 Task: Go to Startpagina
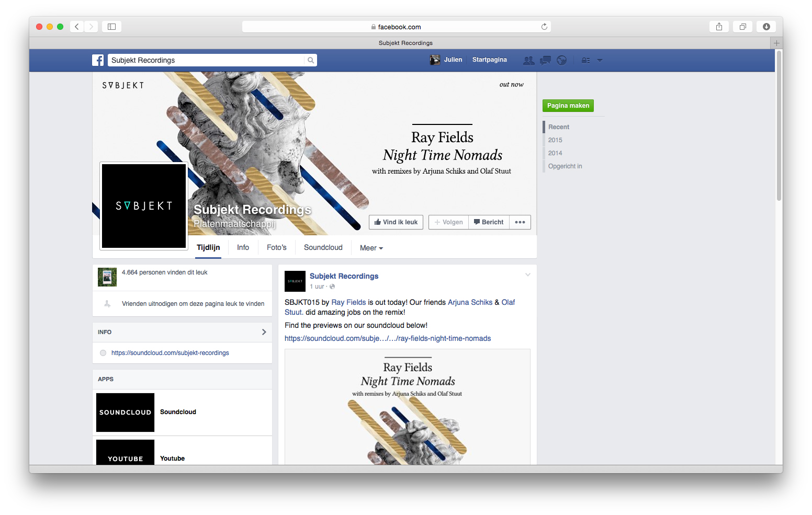490,60
